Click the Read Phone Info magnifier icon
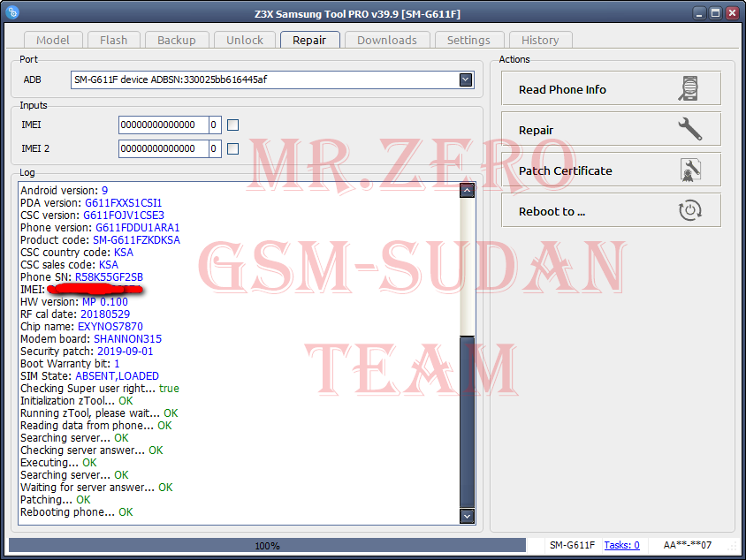The width and height of the screenshot is (746, 560). [x=689, y=88]
